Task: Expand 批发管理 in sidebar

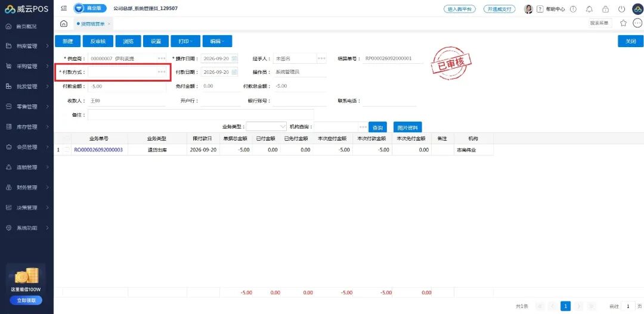Action: (27, 86)
